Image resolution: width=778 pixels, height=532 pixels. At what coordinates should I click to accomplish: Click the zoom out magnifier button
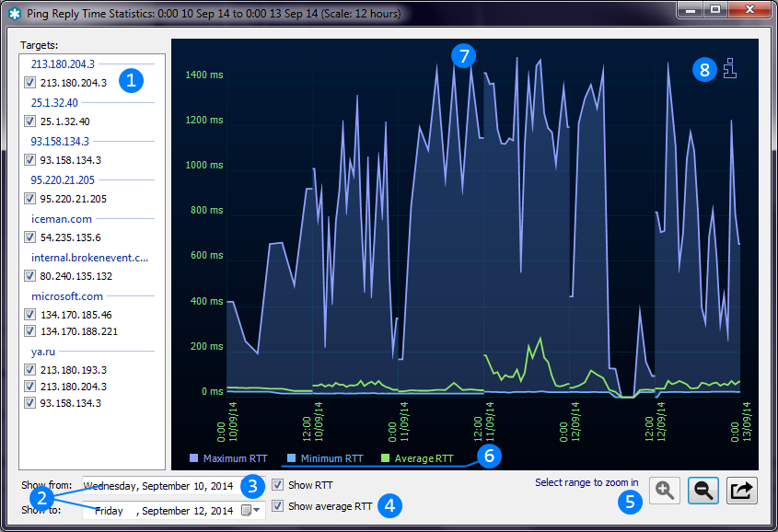point(703,492)
